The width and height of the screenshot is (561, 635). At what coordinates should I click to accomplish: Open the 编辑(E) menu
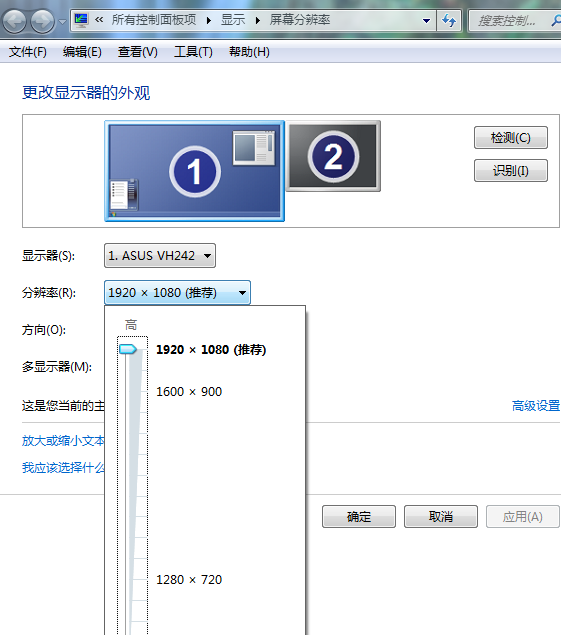[82, 52]
